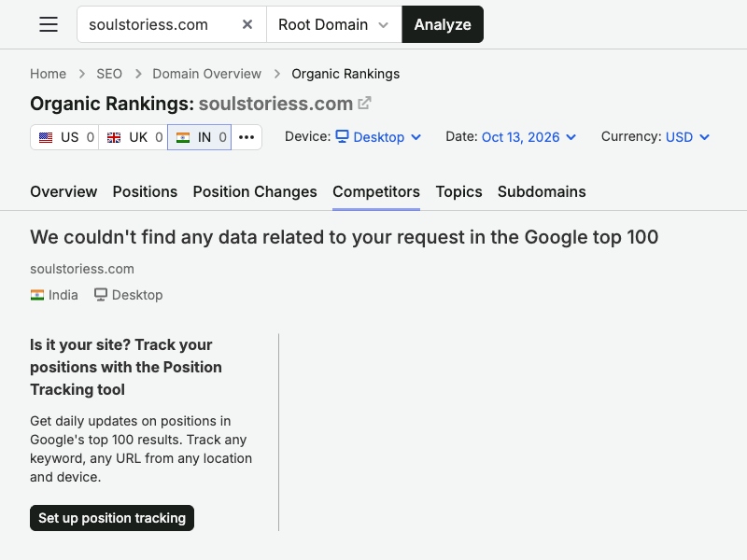Image resolution: width=747 pixels, height=560 pixels.
Task: Open the Oct 13, 2026 date picker
Action: [x=529, y=137]
